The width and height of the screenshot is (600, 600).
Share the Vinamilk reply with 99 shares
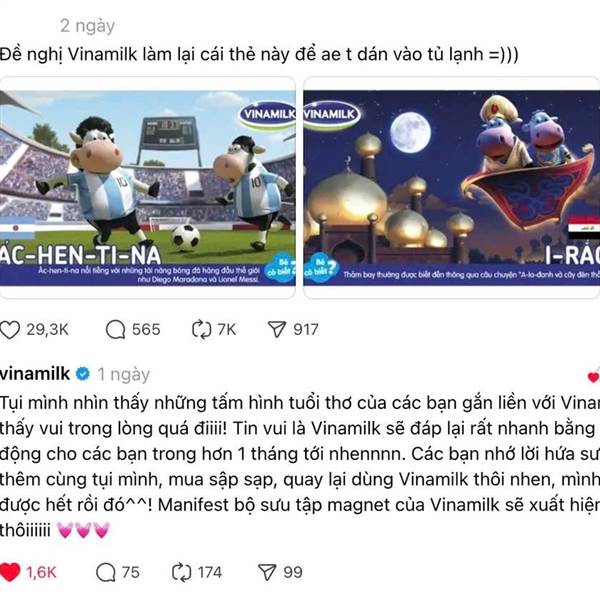[267, 572]
